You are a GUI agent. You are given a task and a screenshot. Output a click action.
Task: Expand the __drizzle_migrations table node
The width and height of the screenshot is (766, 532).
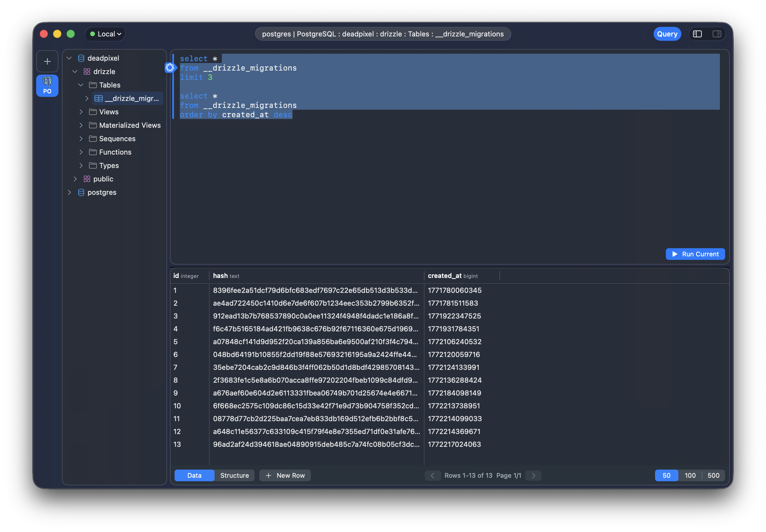pyautogui.click(x=87, y=98)
